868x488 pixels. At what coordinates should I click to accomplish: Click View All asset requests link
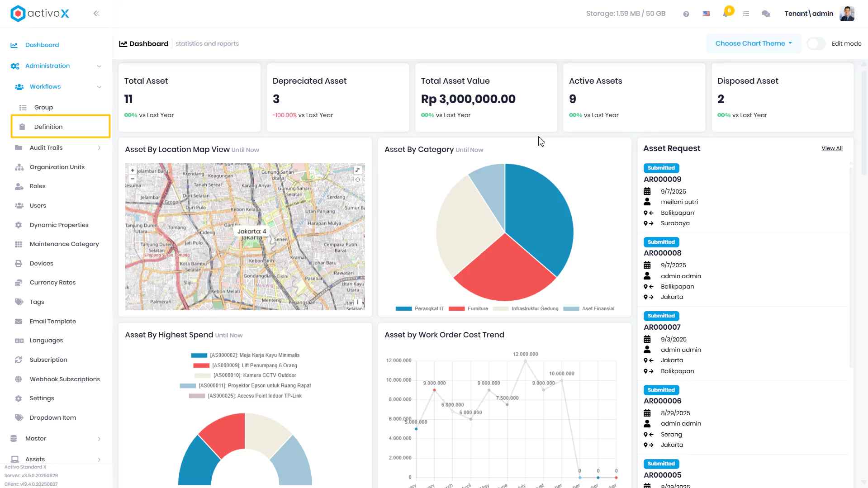coord(832,148)
